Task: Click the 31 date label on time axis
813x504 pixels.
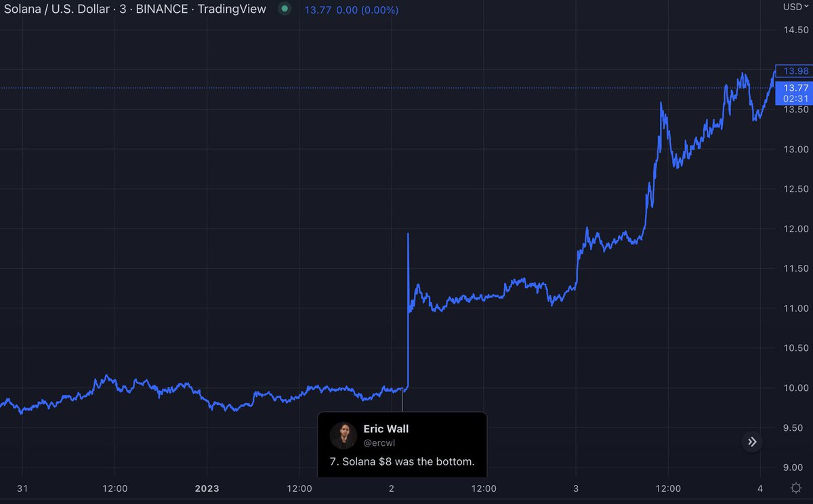Action: click(23, 488)
